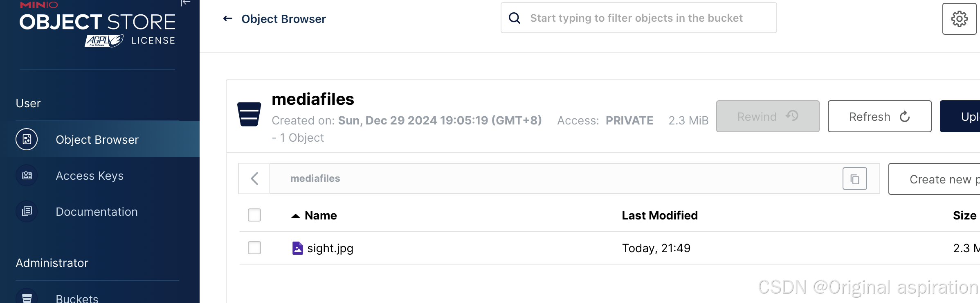This screenshot has height=303, width=980.
Task: Click the Documentation sidebar icon
Action: tap(27, 212)
